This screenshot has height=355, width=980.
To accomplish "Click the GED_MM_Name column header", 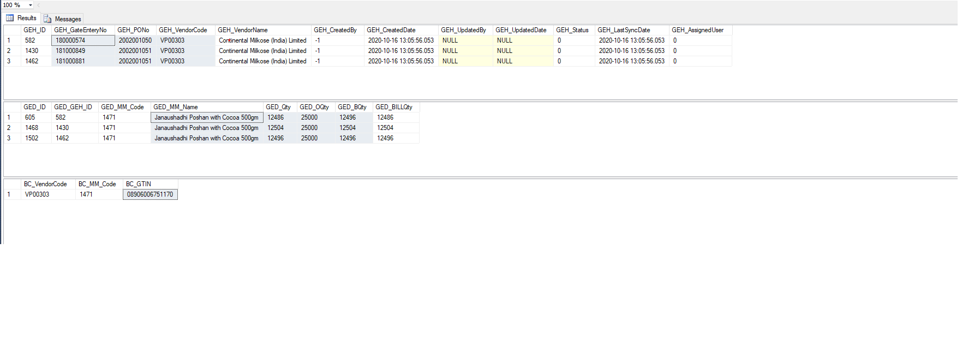I will pyautogui.click(x=176, y=107).
